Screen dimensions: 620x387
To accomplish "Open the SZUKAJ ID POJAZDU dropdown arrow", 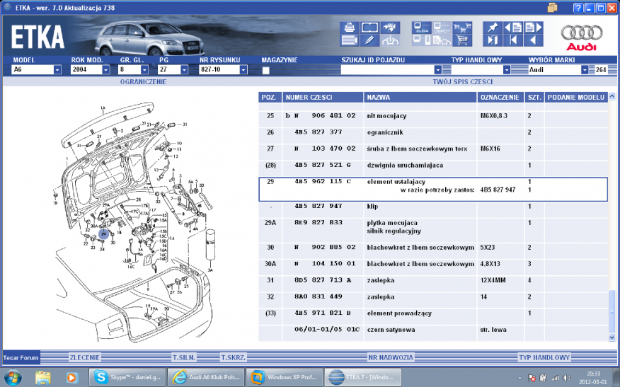I will tap(438, 70).
